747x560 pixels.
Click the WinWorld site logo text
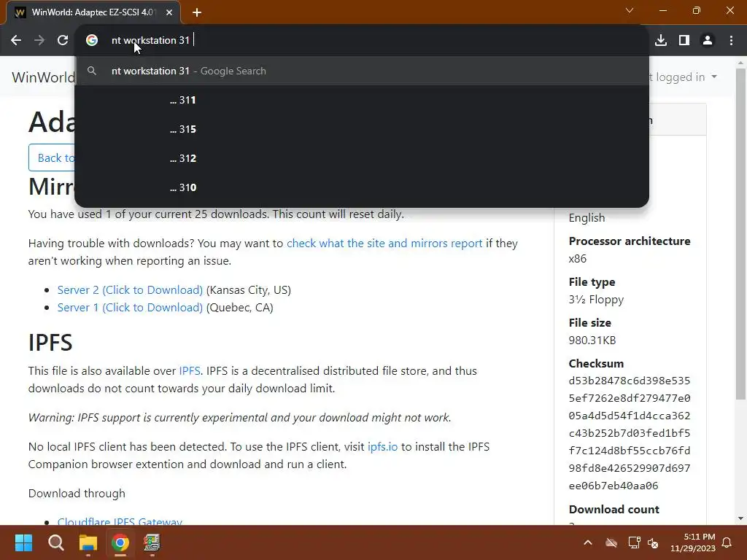point(43,77)
